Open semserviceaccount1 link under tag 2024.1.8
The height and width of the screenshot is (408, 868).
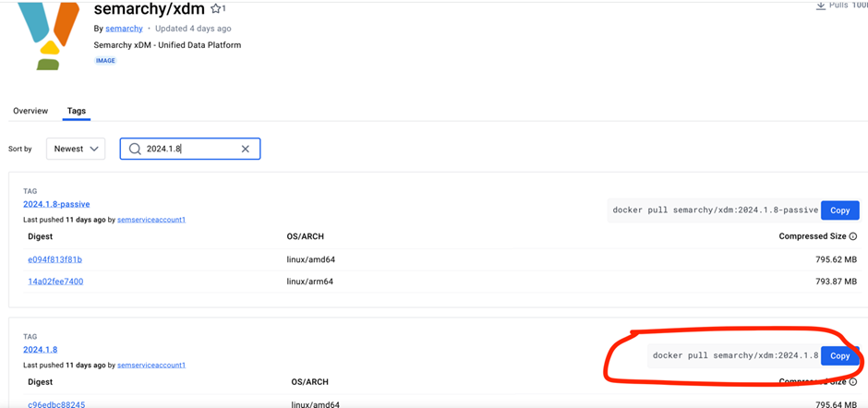(151, 366)
